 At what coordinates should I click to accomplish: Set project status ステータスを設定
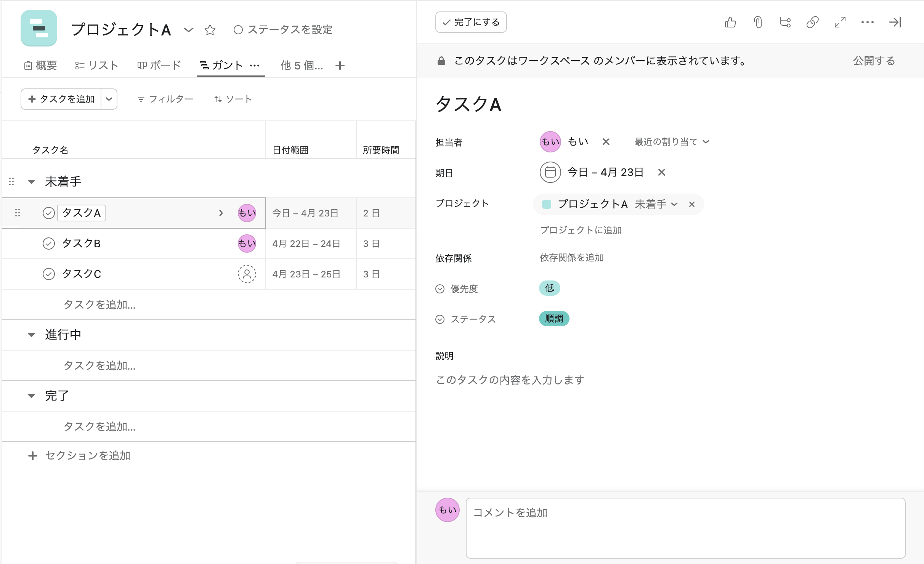tap(283, 30)
